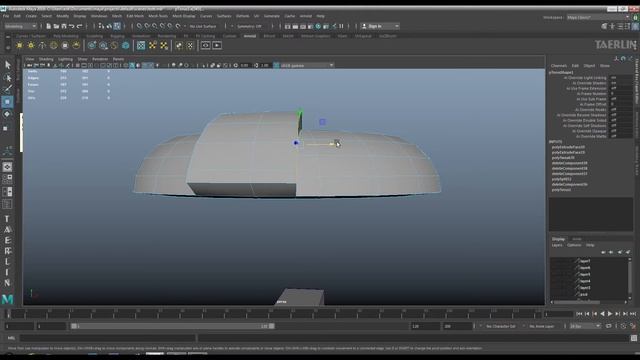
Task: Open the Edit Mesh menu
Action: [x=135, y=16]
